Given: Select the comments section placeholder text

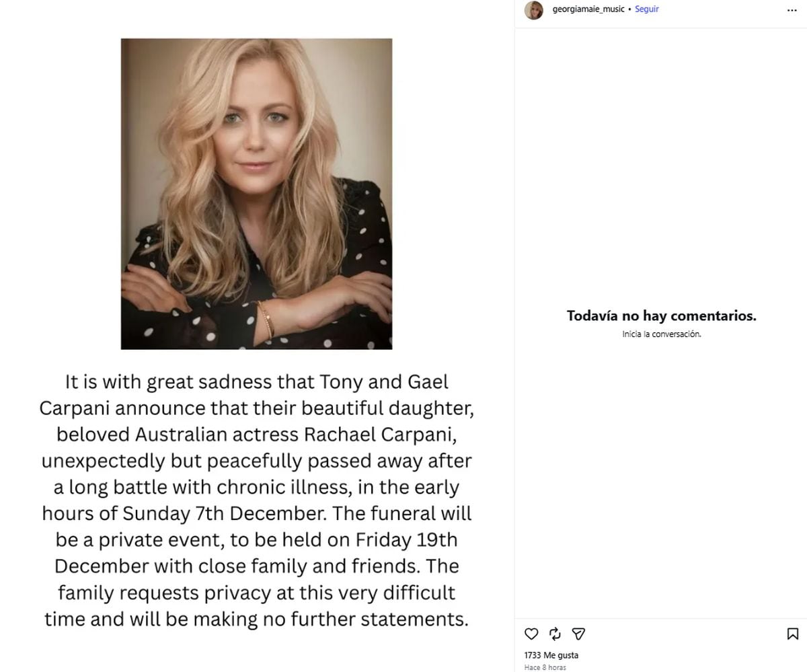Looking at the screenshot, I should click(660, 315).
